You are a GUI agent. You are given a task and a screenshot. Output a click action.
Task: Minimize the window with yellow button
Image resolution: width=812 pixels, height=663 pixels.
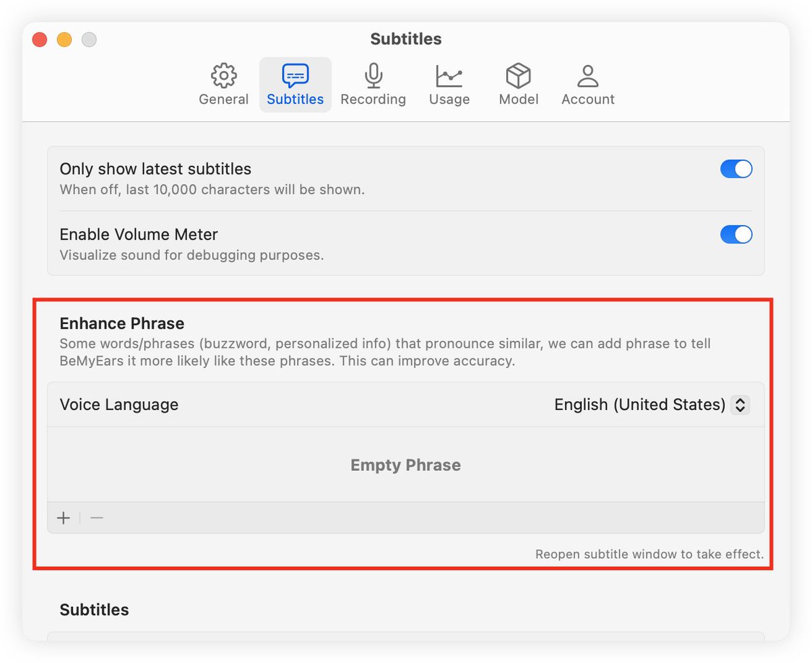[64, 40]
